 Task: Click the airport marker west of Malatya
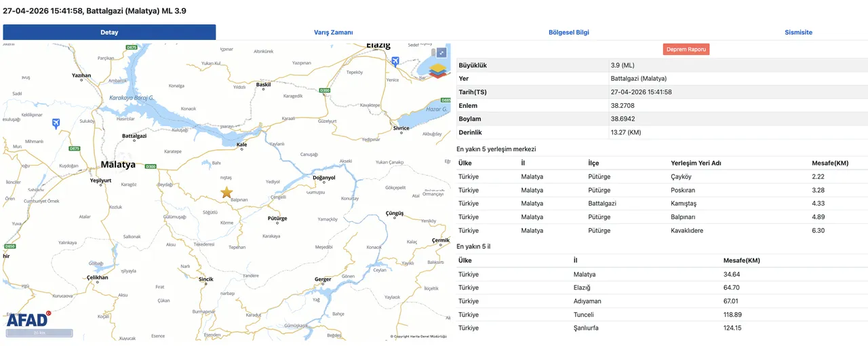click(x=56, y=123)
